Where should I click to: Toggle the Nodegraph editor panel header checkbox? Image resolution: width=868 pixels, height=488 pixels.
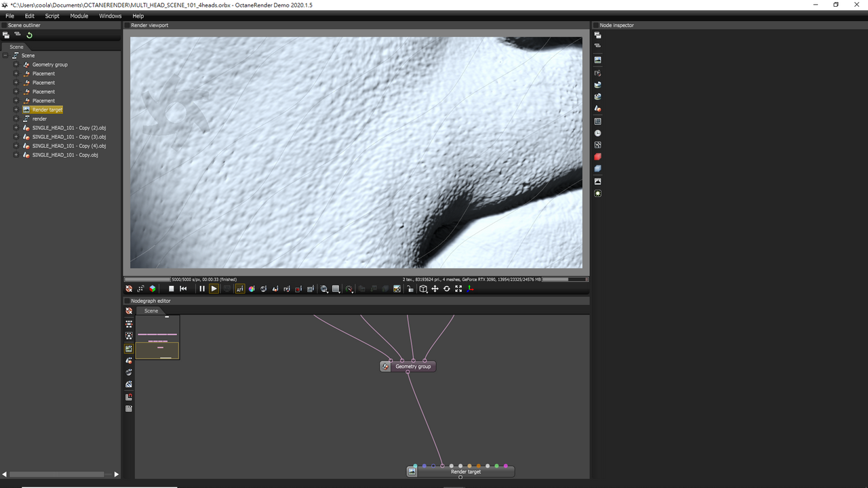coord(127,301)
